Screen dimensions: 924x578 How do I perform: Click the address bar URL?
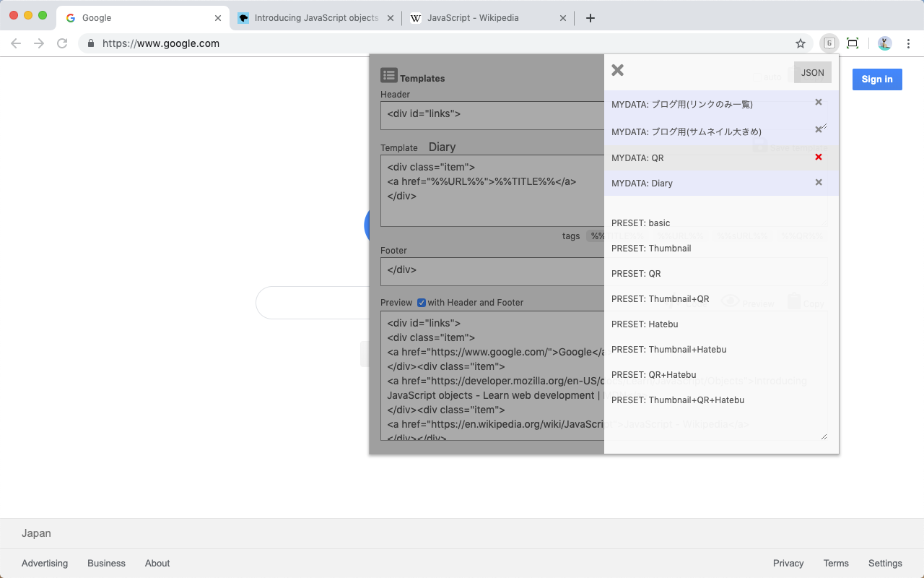pos(161,43)
